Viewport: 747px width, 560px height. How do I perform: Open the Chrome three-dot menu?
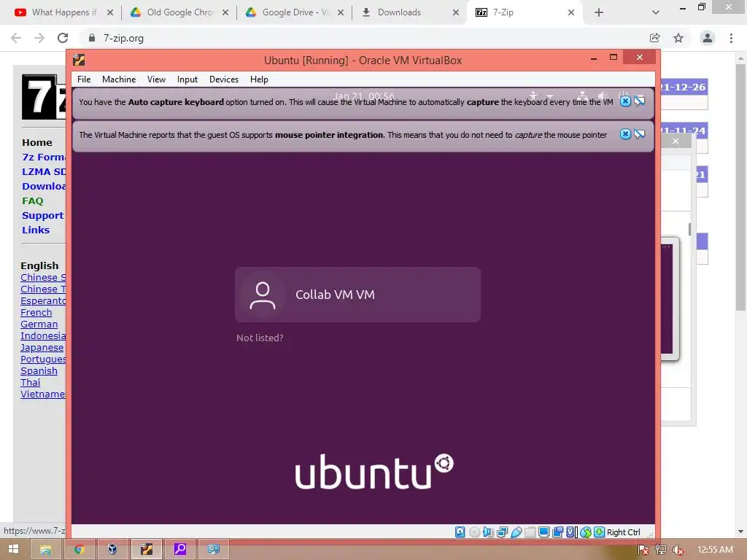731,38
